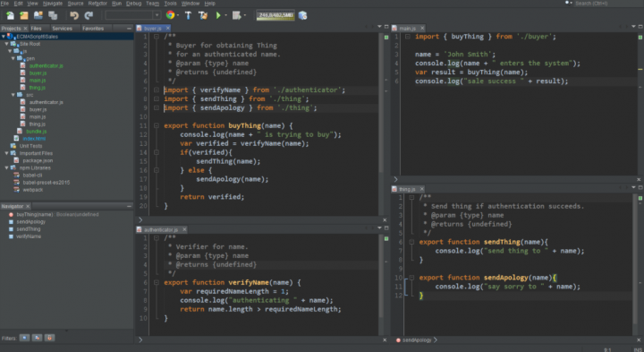644x352 pixels.
Task: Collapse the Site Root node
Action: [x=6, y=44]
